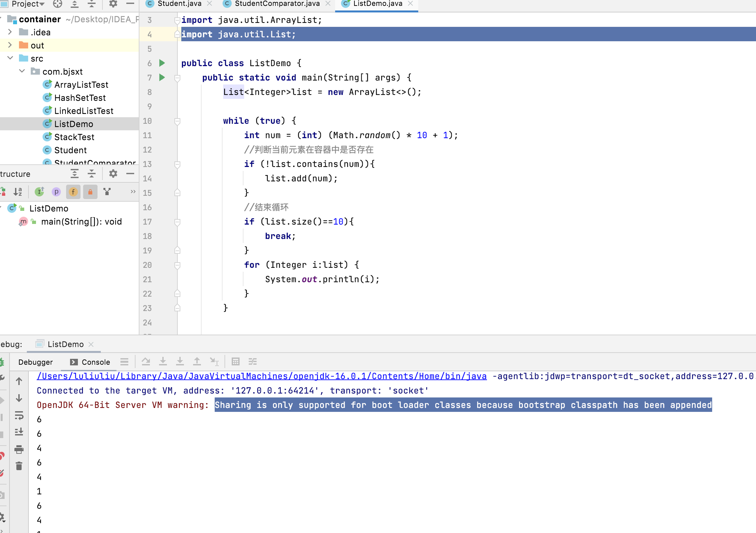Run ListDemo class from line 6 gutter
Screen dimensions: 756x533
[162, 63]
